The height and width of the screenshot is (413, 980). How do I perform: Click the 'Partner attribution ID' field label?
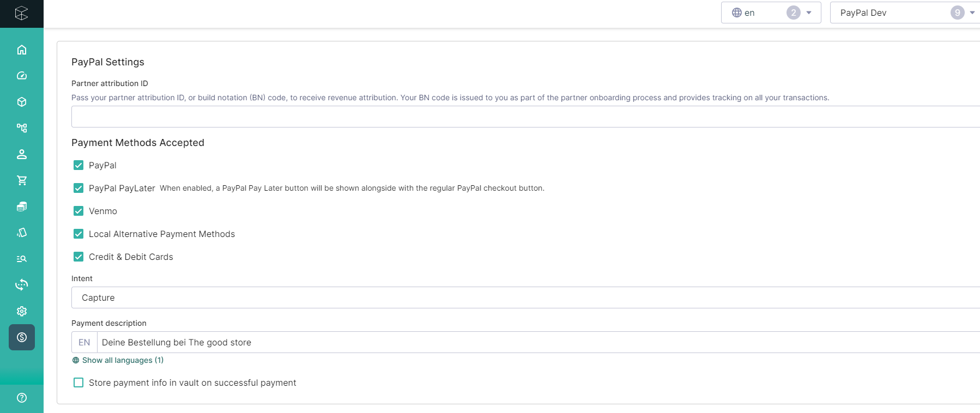tap(110, 83)
